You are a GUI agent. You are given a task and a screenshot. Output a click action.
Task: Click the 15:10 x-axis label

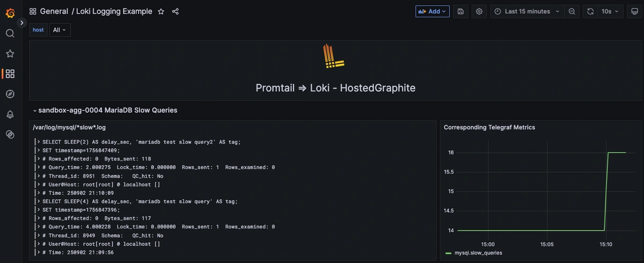click(606, 244)
